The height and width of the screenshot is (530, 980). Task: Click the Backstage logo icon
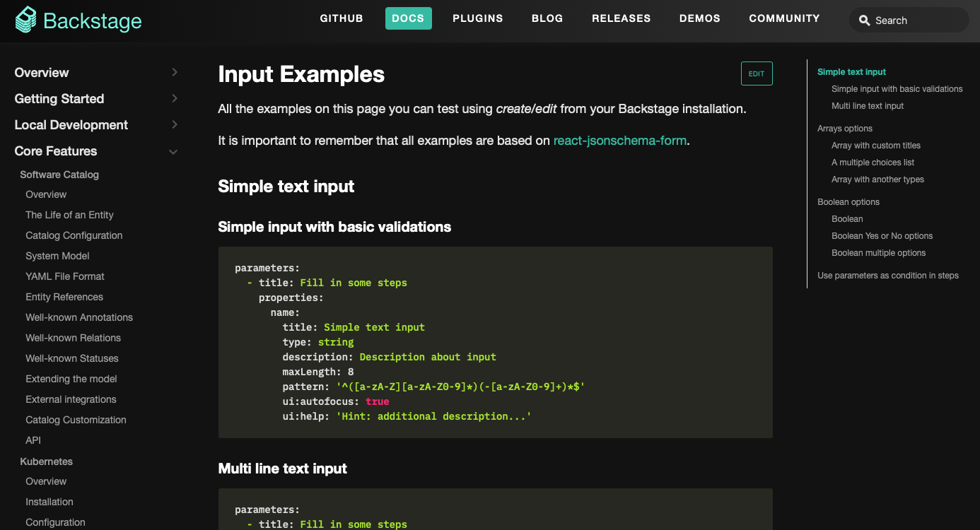(25, 20)
